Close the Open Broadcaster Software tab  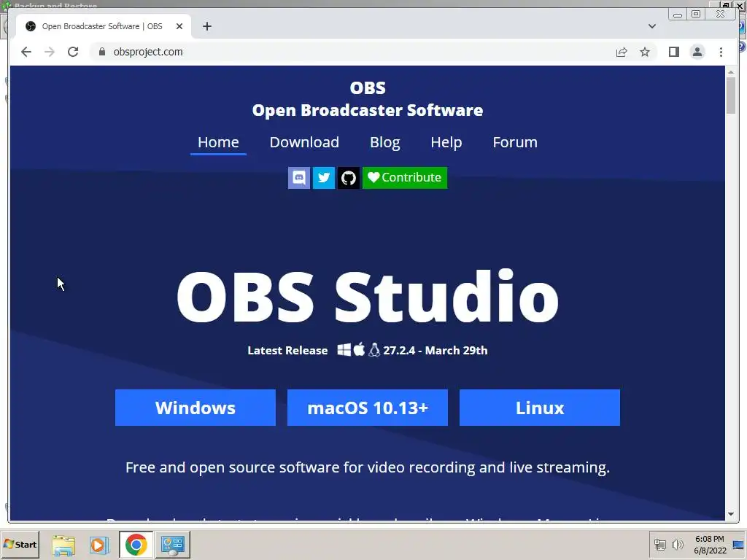click(179, 26)
